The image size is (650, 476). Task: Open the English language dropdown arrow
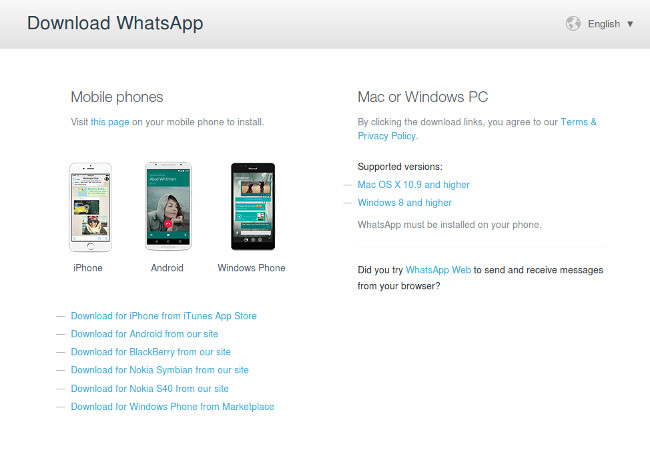[x=630, y=24]
